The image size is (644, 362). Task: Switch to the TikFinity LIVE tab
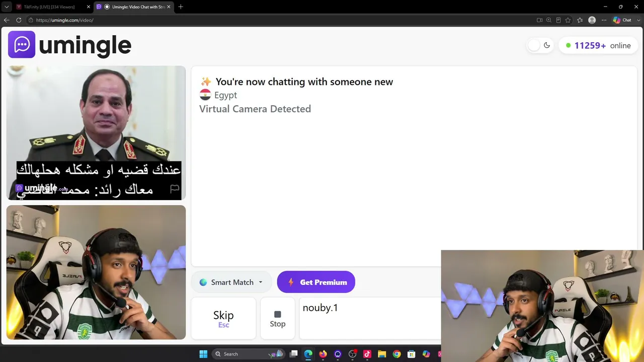click(x=49, y=7)
